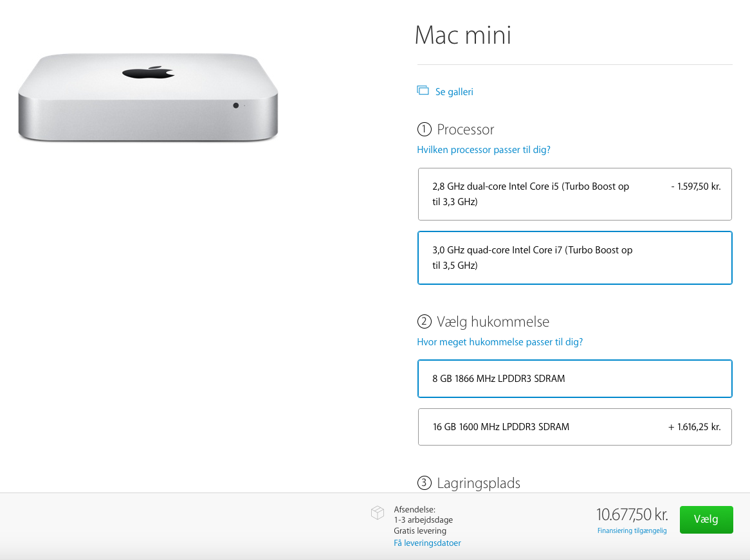Select the 3,0 GHz quad-core Intel Core i7 option
Viewport: 750px width, 560px height.
pos(575,258)
